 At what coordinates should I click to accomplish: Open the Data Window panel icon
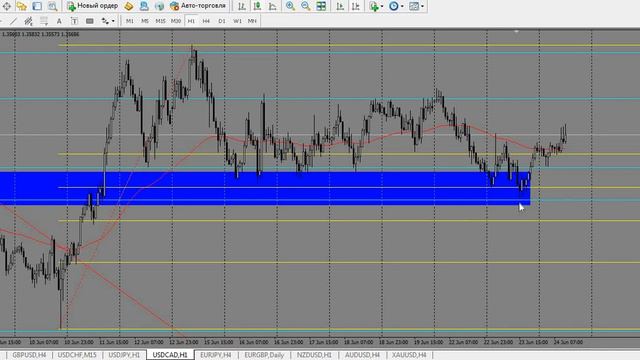[7, 6]
